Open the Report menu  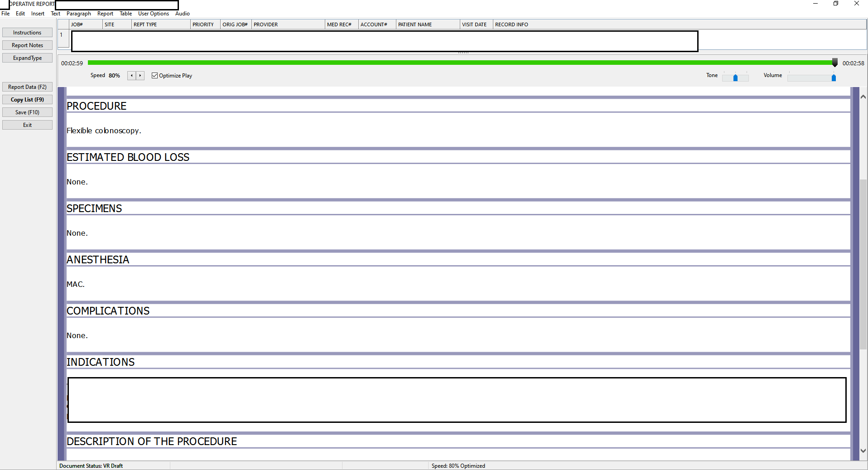105,14
